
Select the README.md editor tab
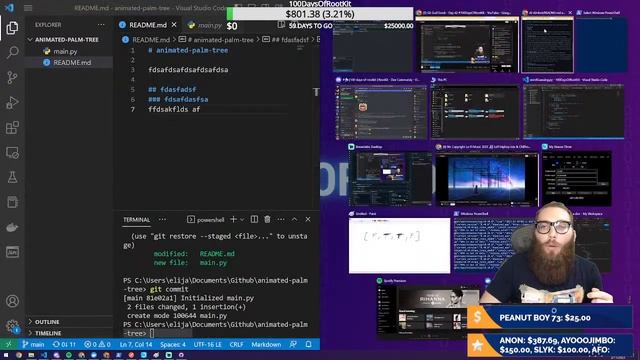tap(148, 25)
